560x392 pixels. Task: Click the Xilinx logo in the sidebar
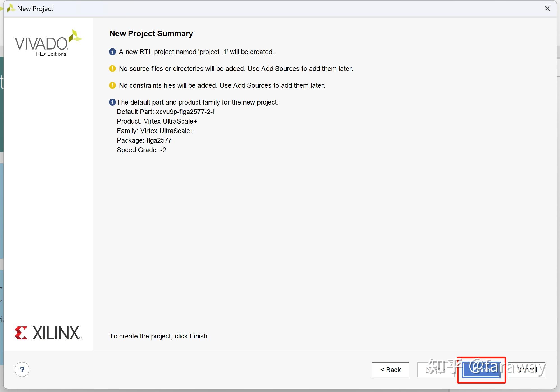click(48, 333)
